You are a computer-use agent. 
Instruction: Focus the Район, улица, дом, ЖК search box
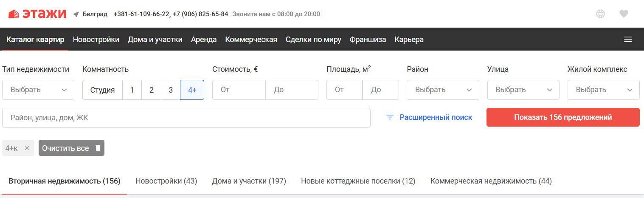(186, 118)
